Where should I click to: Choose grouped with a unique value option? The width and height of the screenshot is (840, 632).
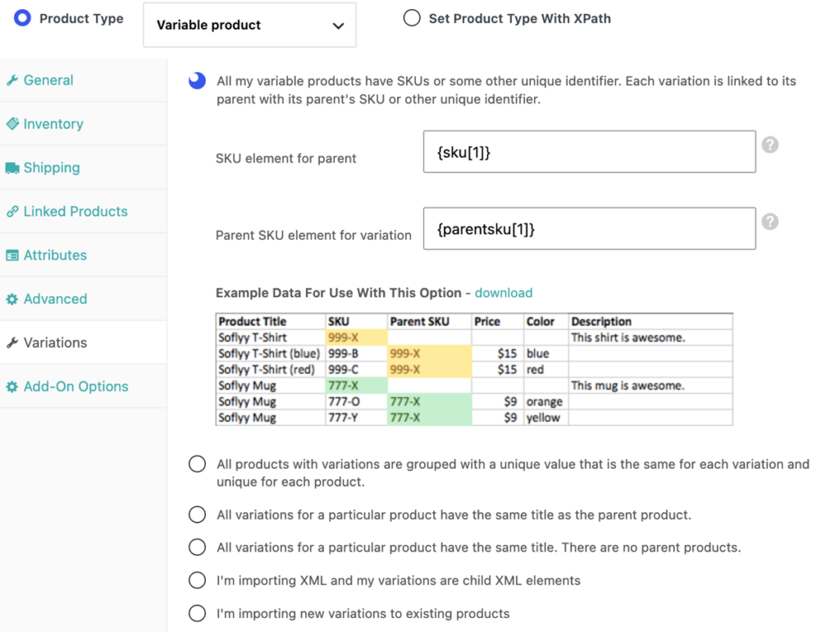(x=197, y=464)
